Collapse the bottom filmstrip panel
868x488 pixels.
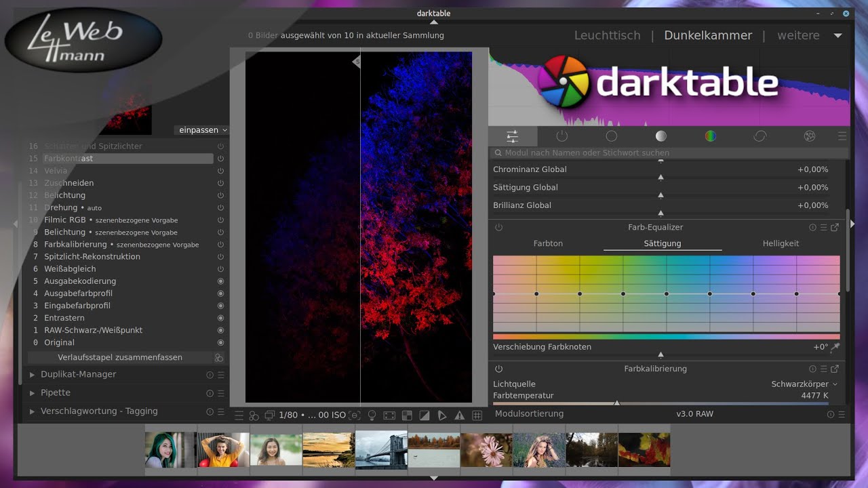434,478
